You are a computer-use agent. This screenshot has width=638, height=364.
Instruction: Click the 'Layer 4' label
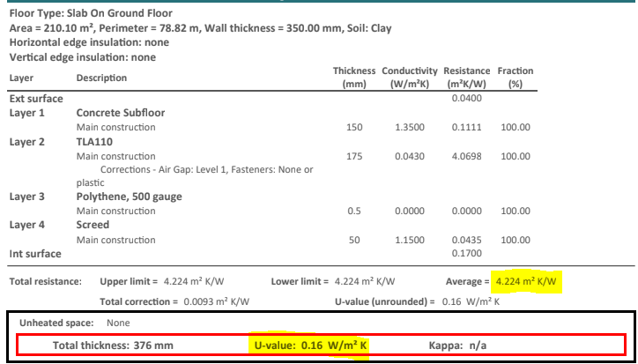26,225
